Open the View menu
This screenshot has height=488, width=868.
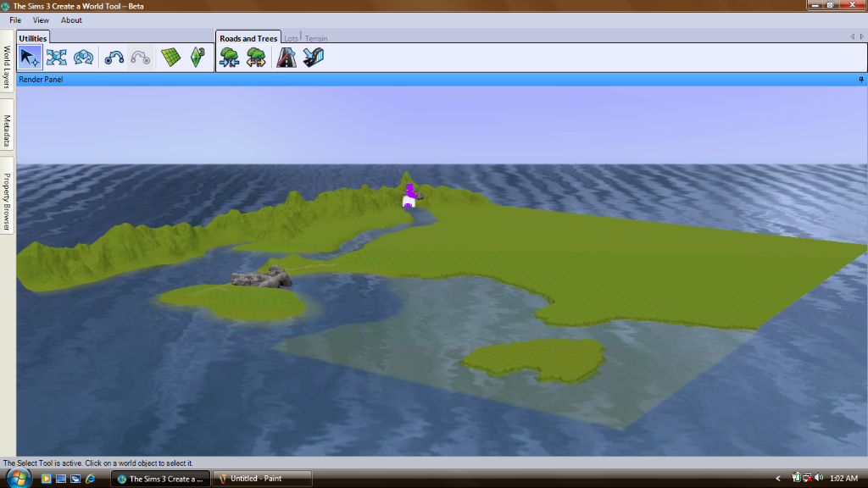point(41,20)
